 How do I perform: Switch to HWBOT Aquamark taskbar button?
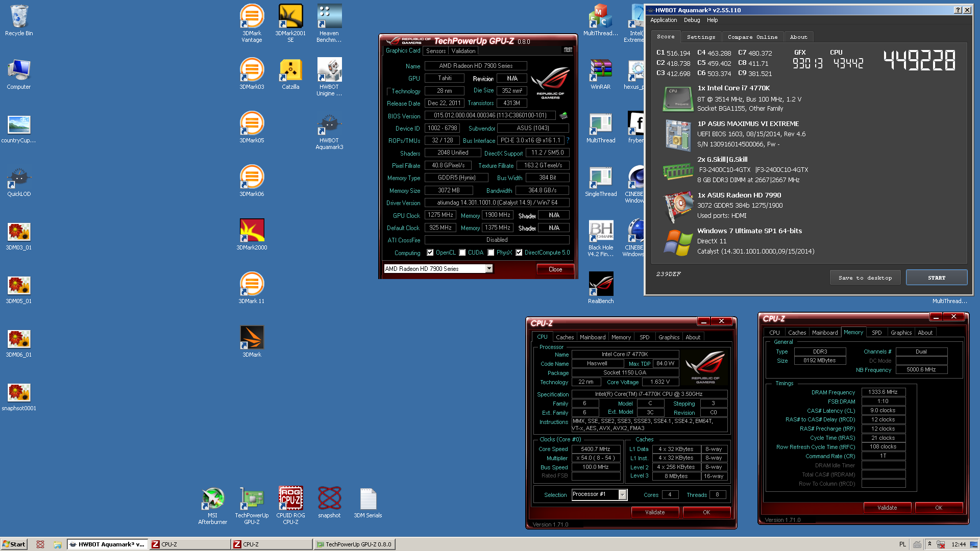tap(108, 544)
